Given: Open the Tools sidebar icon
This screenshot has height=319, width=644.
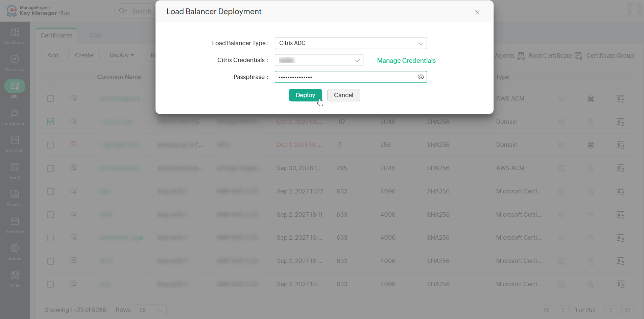Looking at the screenshot, I should 15,275.
